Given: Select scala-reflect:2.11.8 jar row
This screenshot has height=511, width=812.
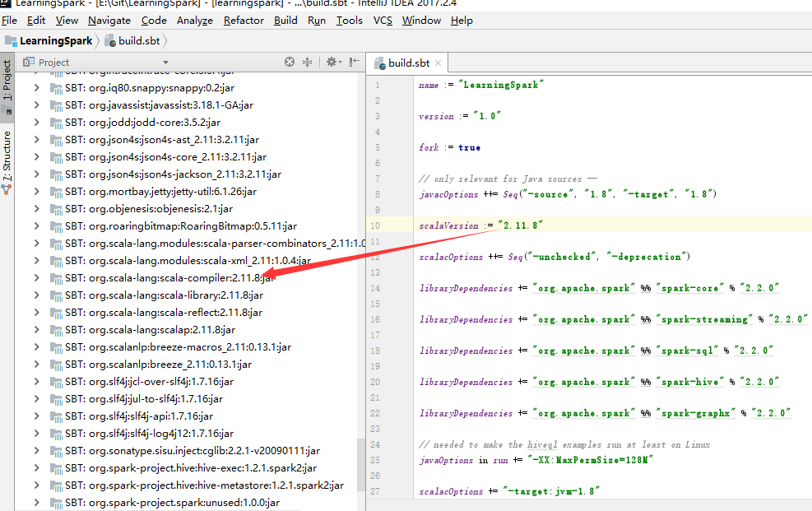Looking at the screenshot, I should [186, 312].
